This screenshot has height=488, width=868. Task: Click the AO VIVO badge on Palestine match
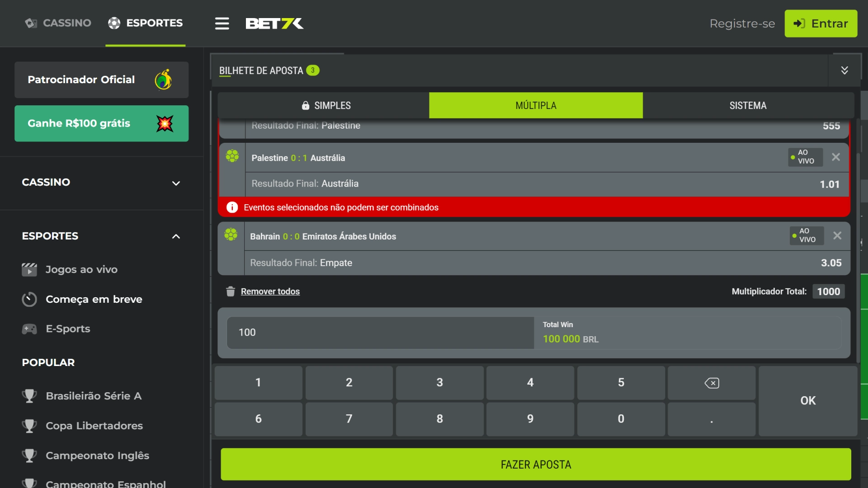[x=805, y=157]
